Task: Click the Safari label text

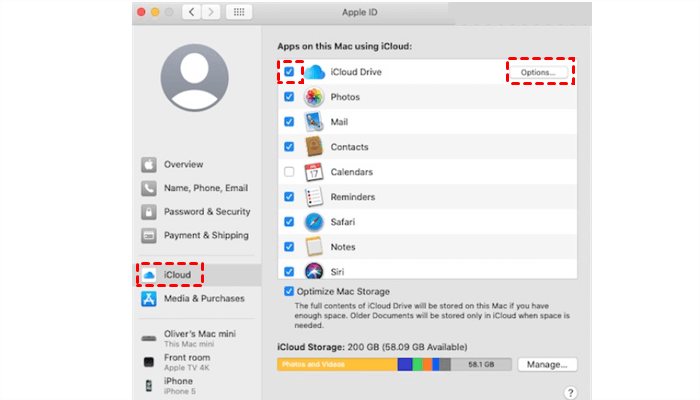Action: coord(342,222)
